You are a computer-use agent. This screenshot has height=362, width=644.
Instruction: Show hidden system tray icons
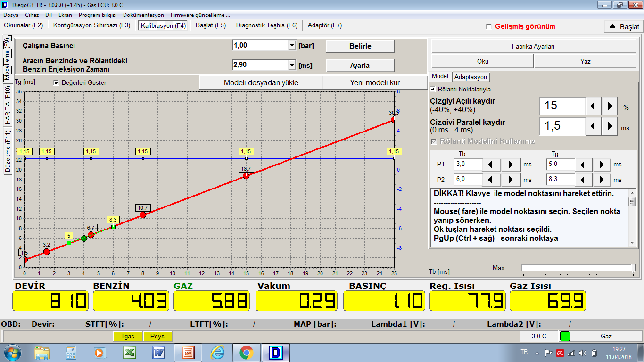537,353
